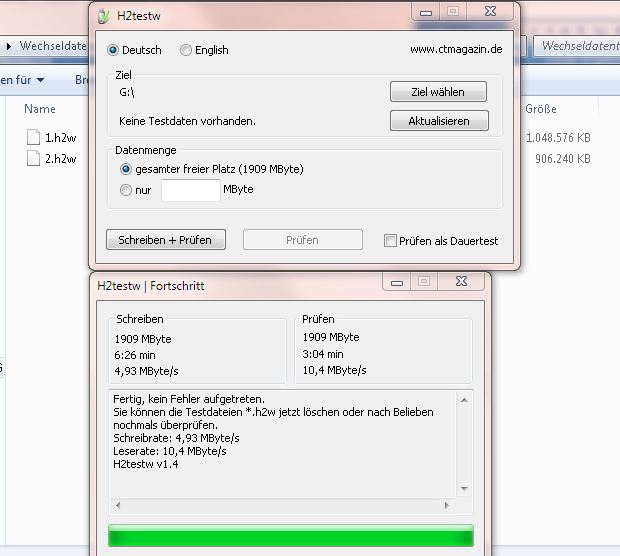Click the disabled 'Prüfen' button

302,240
